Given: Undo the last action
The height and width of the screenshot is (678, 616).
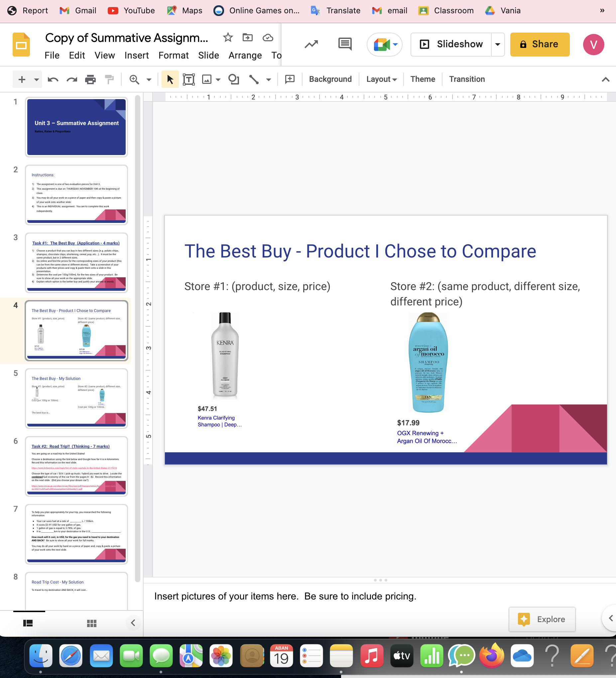Looking at the screenshot, I should click(x=53, y=80).
